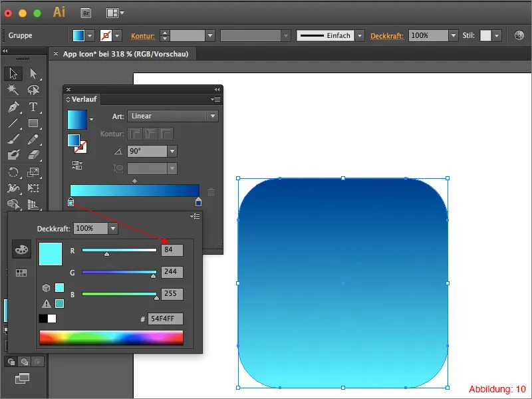Collapse the tools panel with double arrows
The width and height of the screenshot is (532, 399).
tap(5, 51)
